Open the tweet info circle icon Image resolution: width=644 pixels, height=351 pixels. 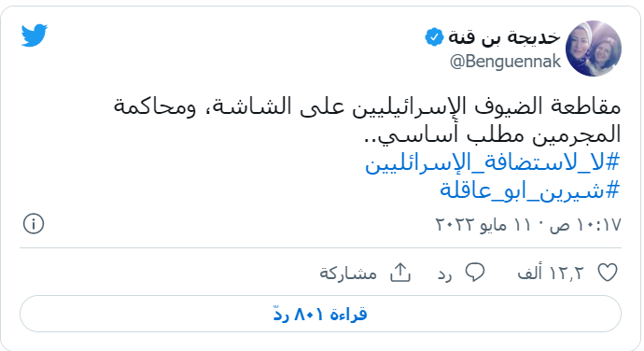pos(34,224)
